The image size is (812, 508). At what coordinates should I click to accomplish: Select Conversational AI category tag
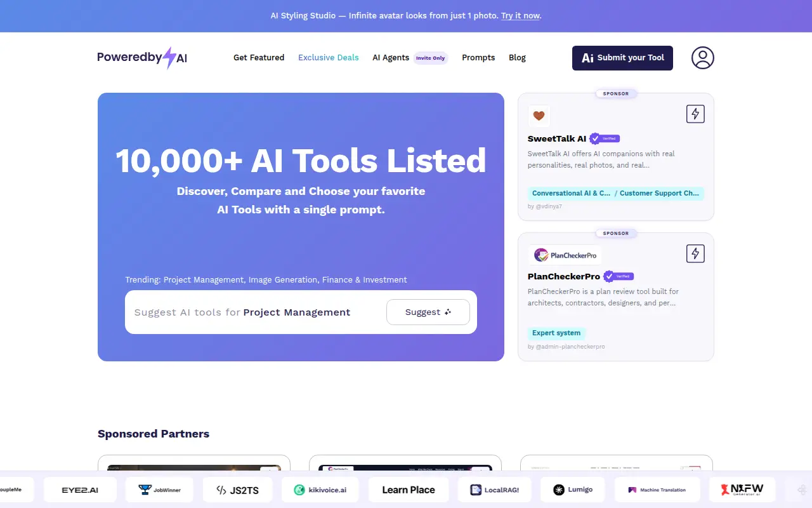tap(570, 193)
